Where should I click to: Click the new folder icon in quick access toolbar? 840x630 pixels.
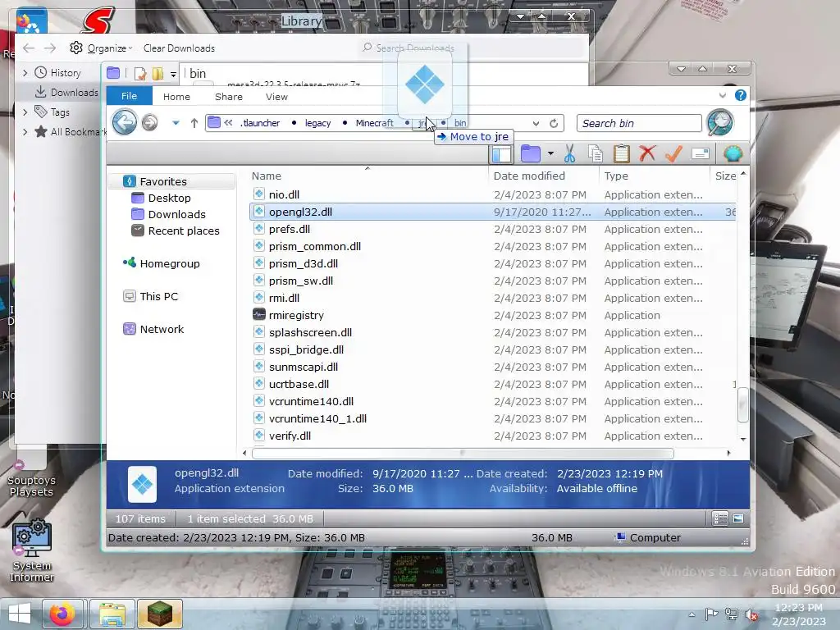(x=157, y=73)
